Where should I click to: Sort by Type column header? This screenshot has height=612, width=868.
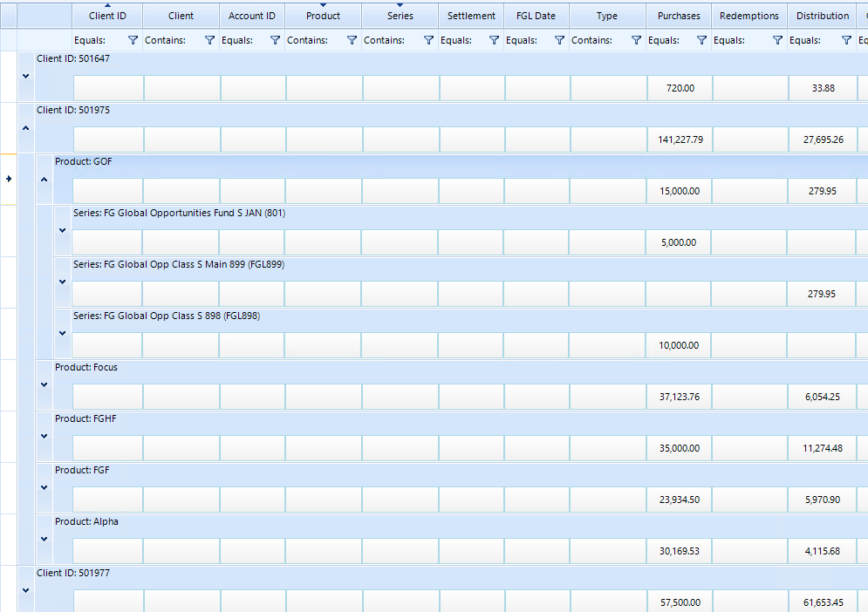[x=607, y=16]
